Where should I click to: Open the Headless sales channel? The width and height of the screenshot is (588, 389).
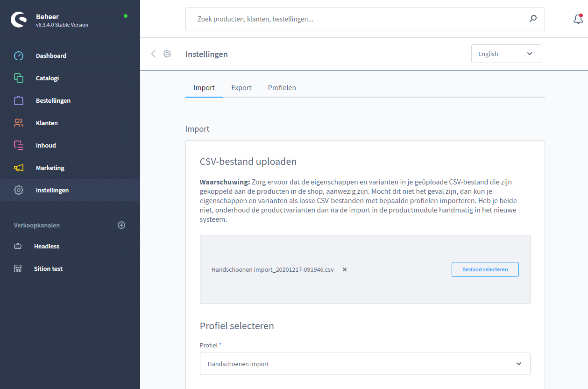pos(47,246)
